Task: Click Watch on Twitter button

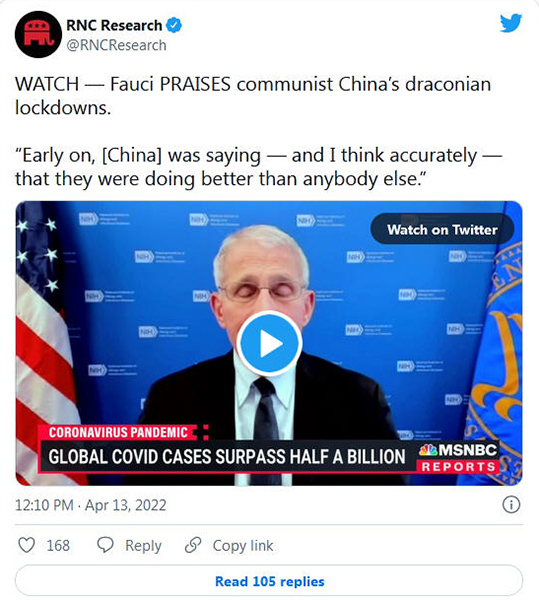Action: coord(442,230)
